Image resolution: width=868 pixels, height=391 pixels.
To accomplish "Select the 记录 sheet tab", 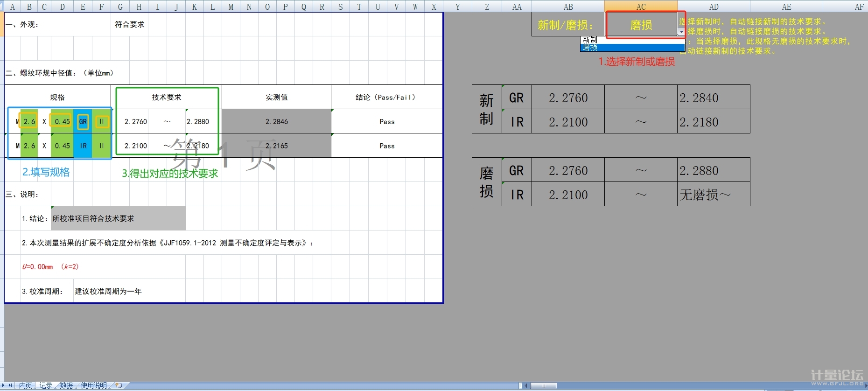I will point(46,385).
